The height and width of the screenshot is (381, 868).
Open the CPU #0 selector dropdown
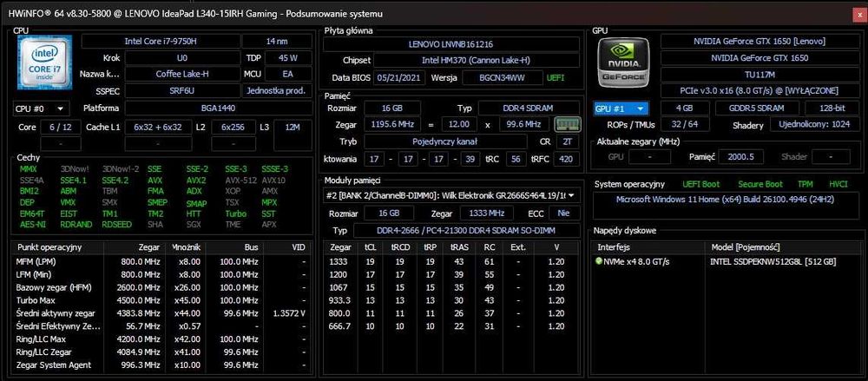click(41, 108)
